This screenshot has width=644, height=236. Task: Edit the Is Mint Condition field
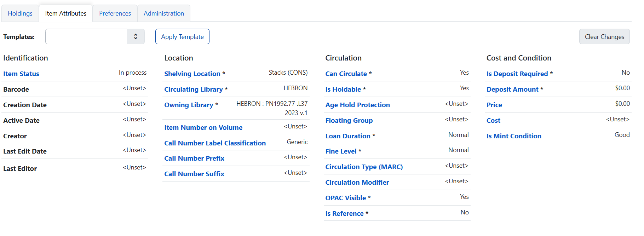coord(513,136)
